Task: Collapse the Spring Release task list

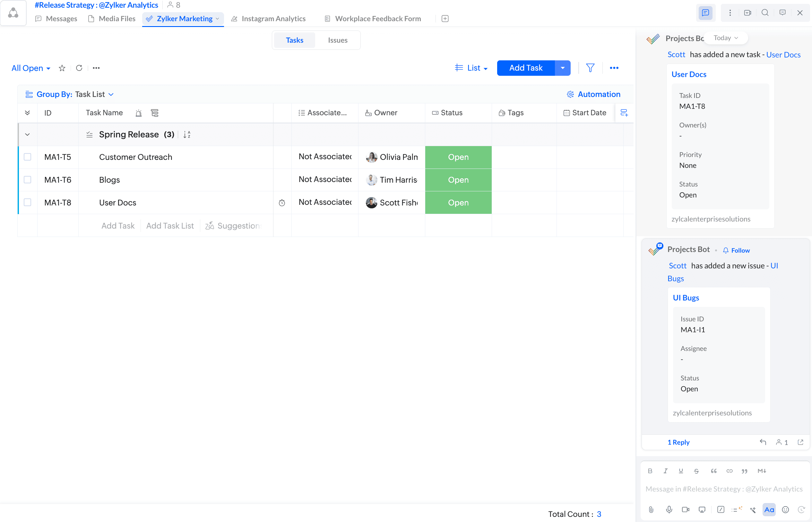Action: 28,135
